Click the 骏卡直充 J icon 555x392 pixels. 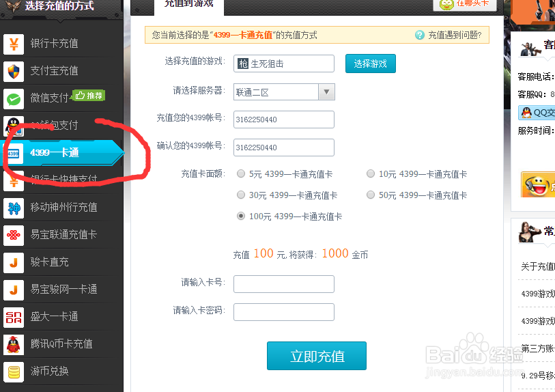pos(14,263)
